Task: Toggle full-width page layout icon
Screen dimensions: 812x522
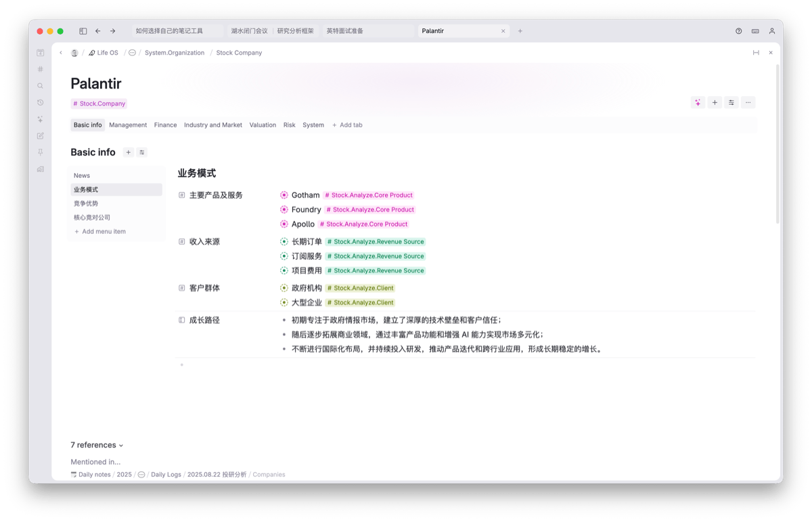Action: (x=756, y=53)
